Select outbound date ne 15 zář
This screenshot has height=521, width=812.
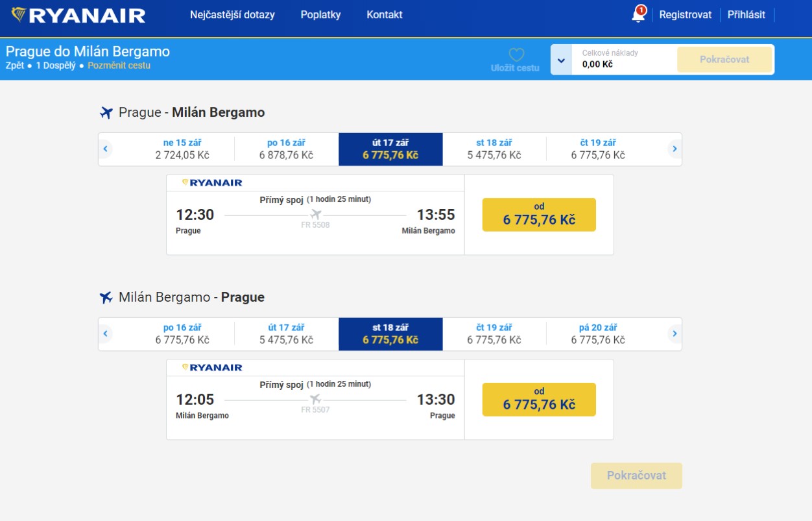coord(182,149)
